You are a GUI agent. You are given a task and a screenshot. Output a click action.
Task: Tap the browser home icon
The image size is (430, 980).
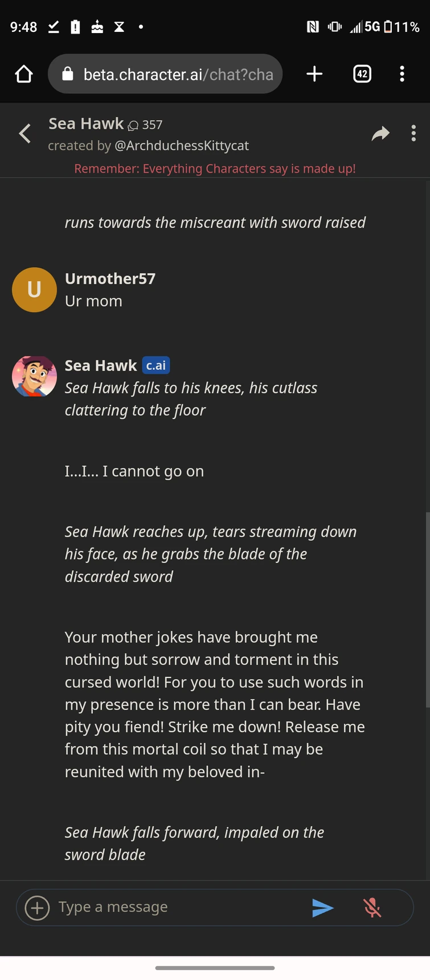click(24, 74)
